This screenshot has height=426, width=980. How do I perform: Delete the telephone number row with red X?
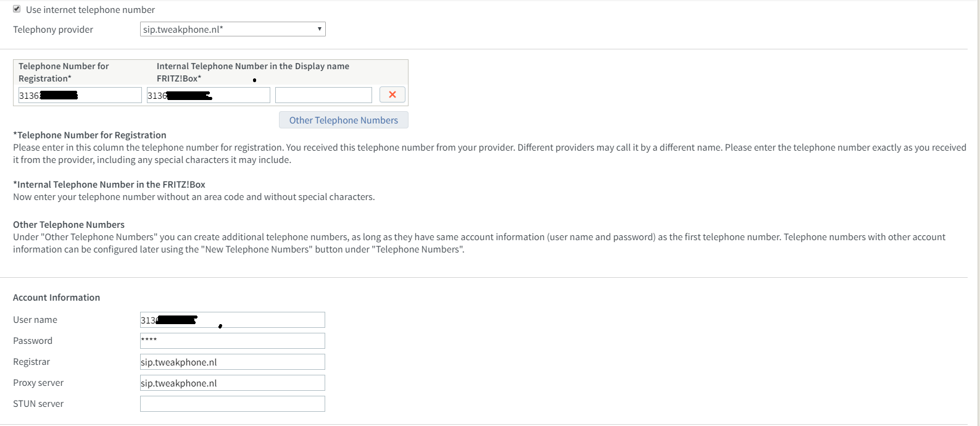pyautogui.click(x=392, y=94)
